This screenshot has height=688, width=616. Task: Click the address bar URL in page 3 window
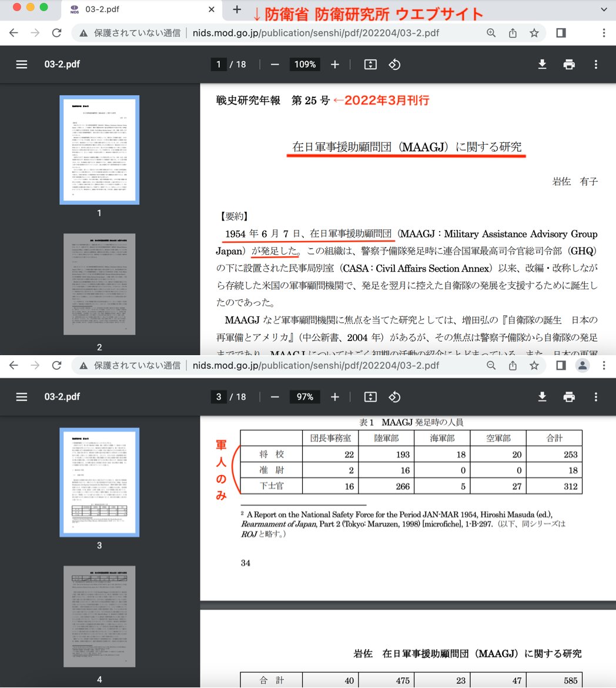click(x=316, y=366)
